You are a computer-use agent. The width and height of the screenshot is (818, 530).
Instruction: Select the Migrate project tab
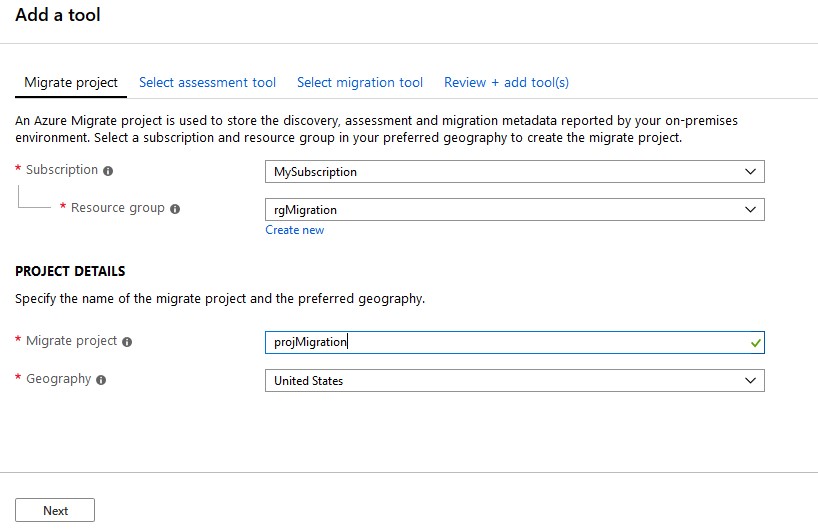(71, 82)
